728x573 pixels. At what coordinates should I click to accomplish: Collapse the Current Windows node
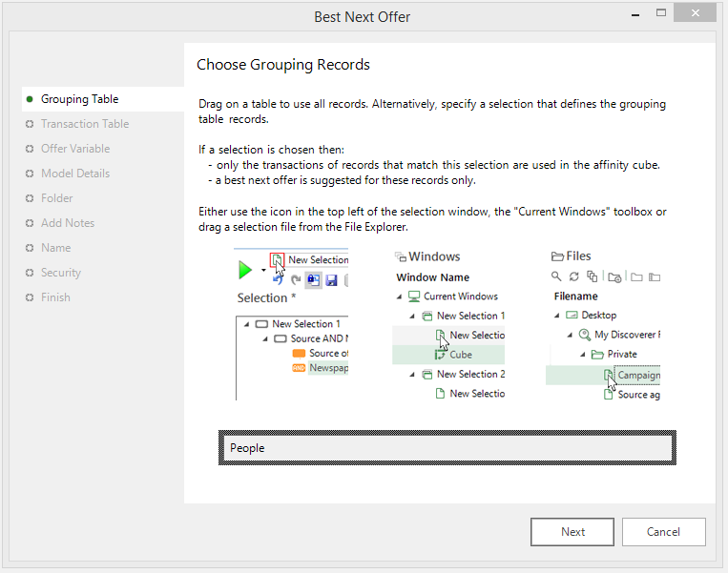click(x=399, y=297)
